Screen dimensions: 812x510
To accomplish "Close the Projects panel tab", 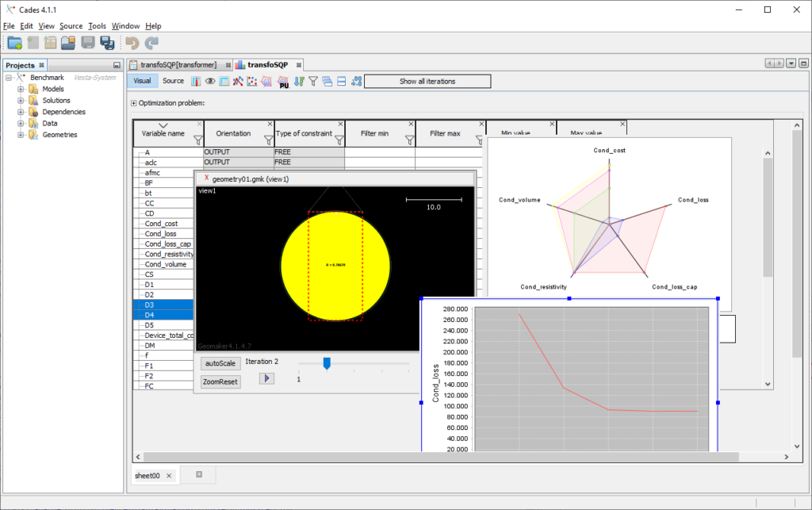I will click(41, 65).
